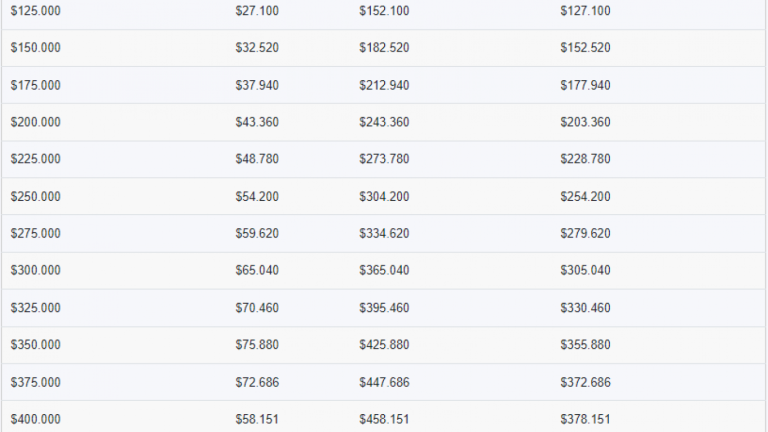Image resolution: width=768 pixels, height=432 pixels.
Task: Click the $273.780 cell
Action: tap(384, 159)
